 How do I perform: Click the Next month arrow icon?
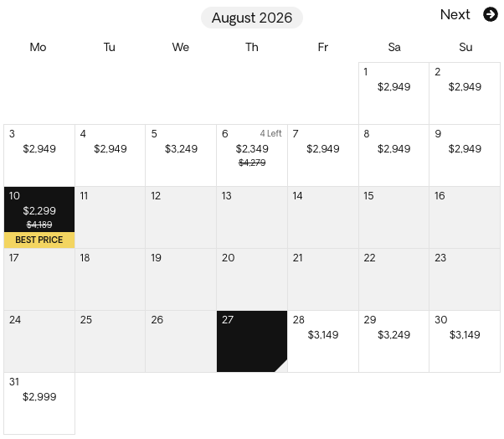click(x=491, y=14)
